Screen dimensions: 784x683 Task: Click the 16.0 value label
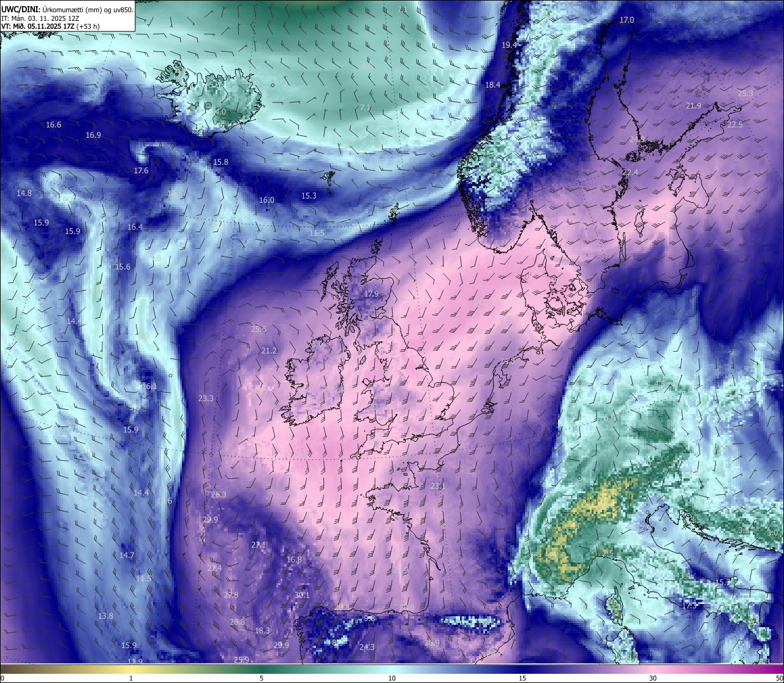[266, 200]
